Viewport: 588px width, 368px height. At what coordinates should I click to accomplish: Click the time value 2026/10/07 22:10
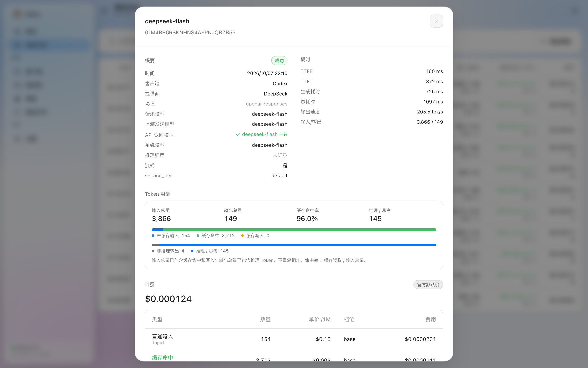coord(267,73)
